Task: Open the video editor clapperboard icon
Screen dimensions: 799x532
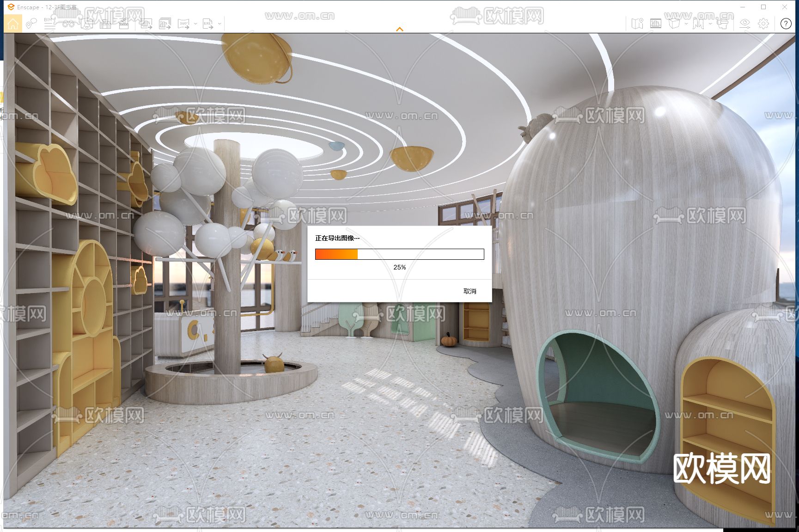Action: tap(123, 24)
